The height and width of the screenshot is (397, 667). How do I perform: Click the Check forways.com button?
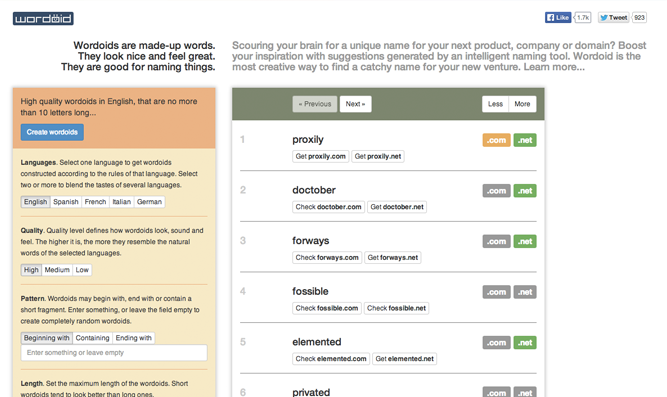click(x=327, y=257)
